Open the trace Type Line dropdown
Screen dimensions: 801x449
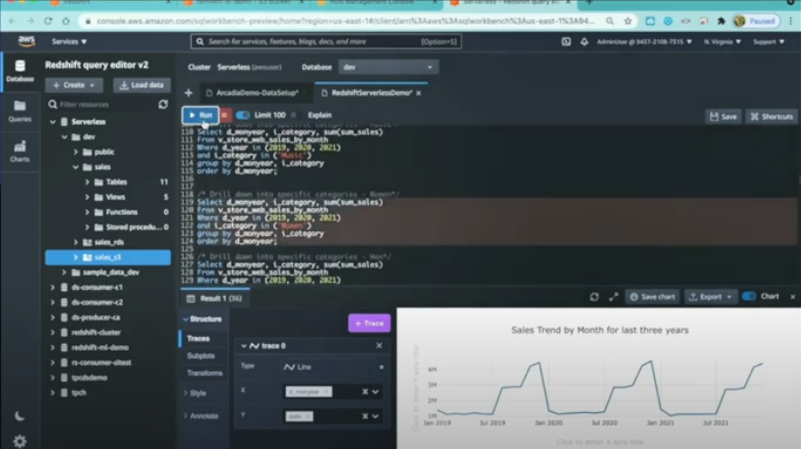[333, 367]
